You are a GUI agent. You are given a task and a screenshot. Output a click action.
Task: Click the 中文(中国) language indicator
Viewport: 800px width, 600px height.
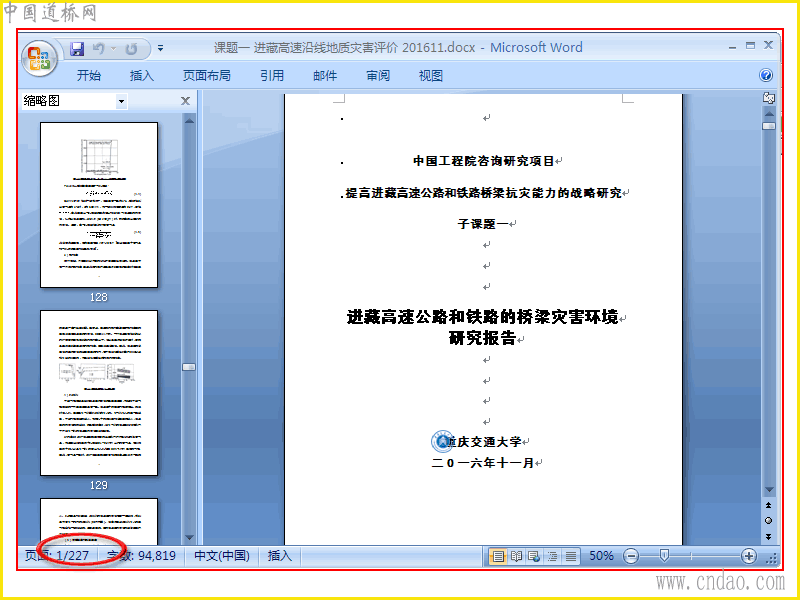click(222, 556)
